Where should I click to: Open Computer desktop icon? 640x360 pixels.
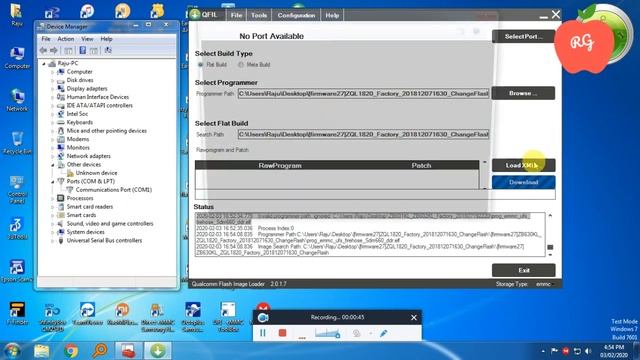coord(17,58)
